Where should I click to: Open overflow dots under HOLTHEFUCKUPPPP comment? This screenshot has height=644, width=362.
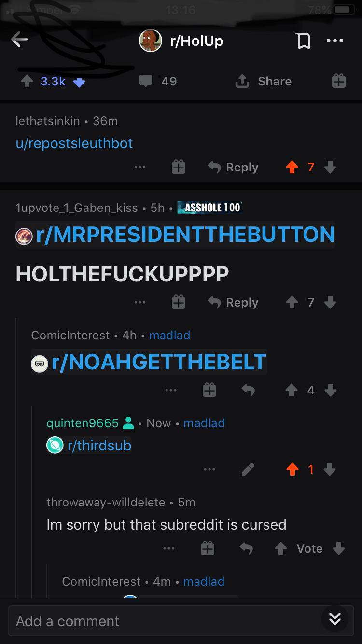(140, 302)
